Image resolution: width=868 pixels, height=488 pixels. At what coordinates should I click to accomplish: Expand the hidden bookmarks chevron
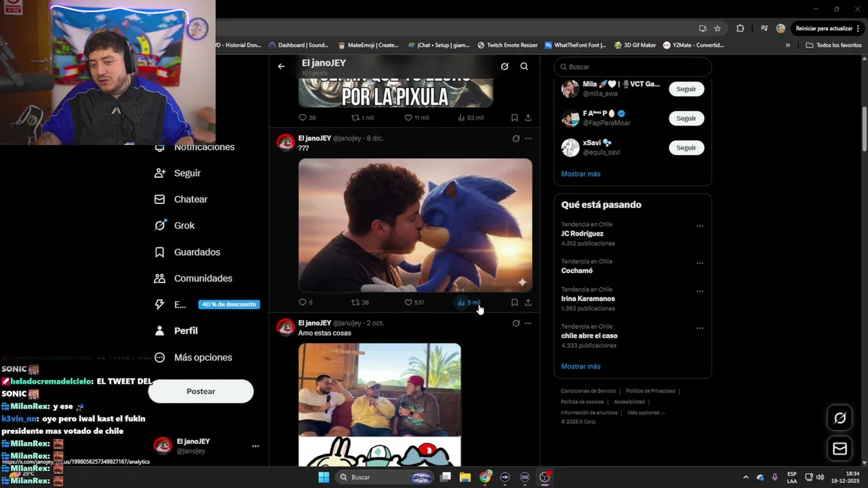pos(787,45)
